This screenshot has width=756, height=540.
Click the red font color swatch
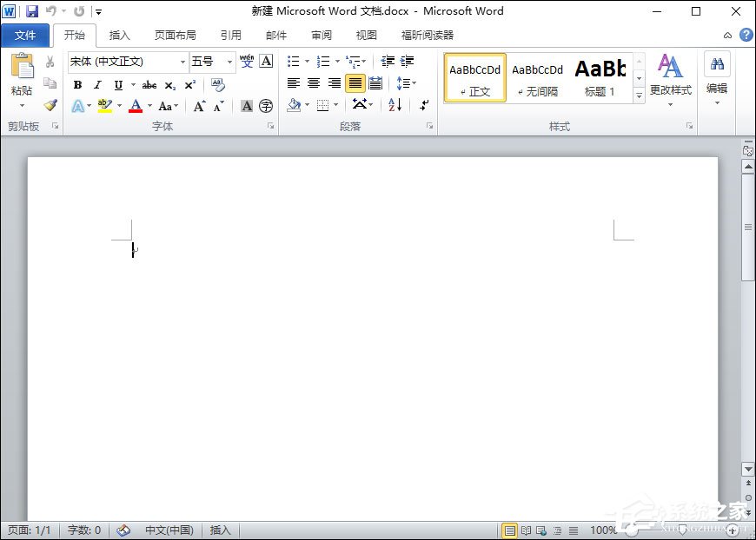[x=135, y=106]
